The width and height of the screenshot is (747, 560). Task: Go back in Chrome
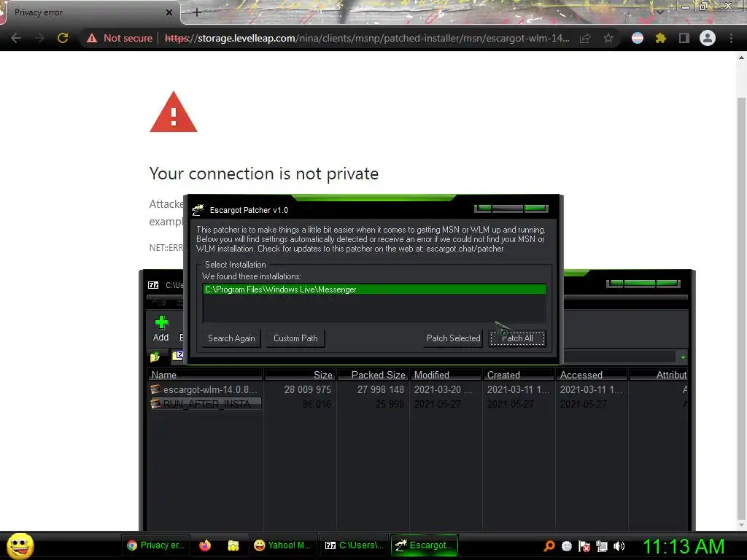click(16, 38)
